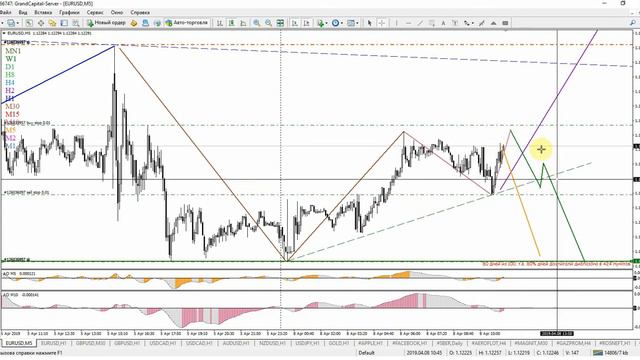Viewport: 640px width, 360px height.
Task: Expand the arrows tool dropdown arrow
Action: (x=473, y=23)
